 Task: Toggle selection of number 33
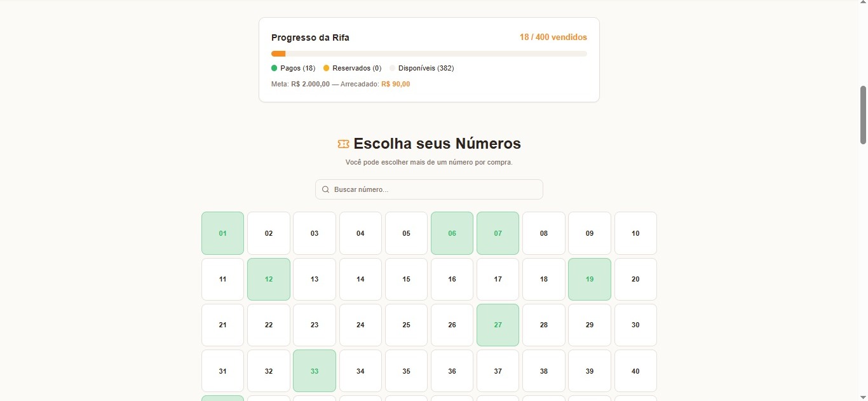point(314,370)
